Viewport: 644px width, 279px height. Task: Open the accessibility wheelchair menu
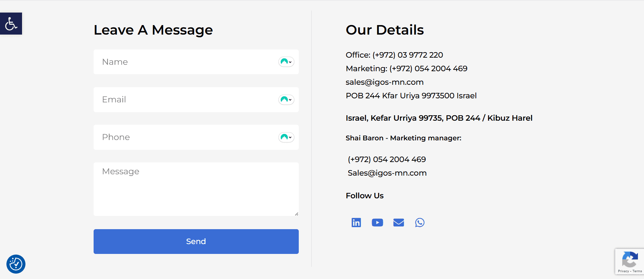click(x=11, y=24)
